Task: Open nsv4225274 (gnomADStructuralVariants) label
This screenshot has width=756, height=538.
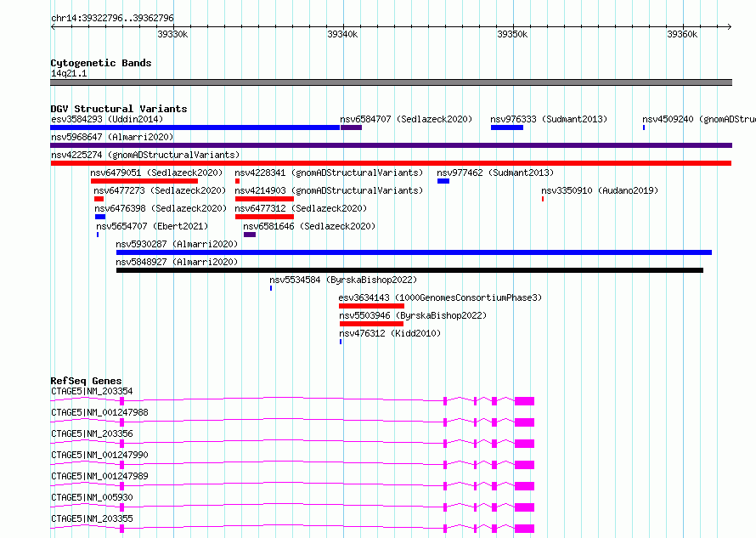Action: click(145, 155)
